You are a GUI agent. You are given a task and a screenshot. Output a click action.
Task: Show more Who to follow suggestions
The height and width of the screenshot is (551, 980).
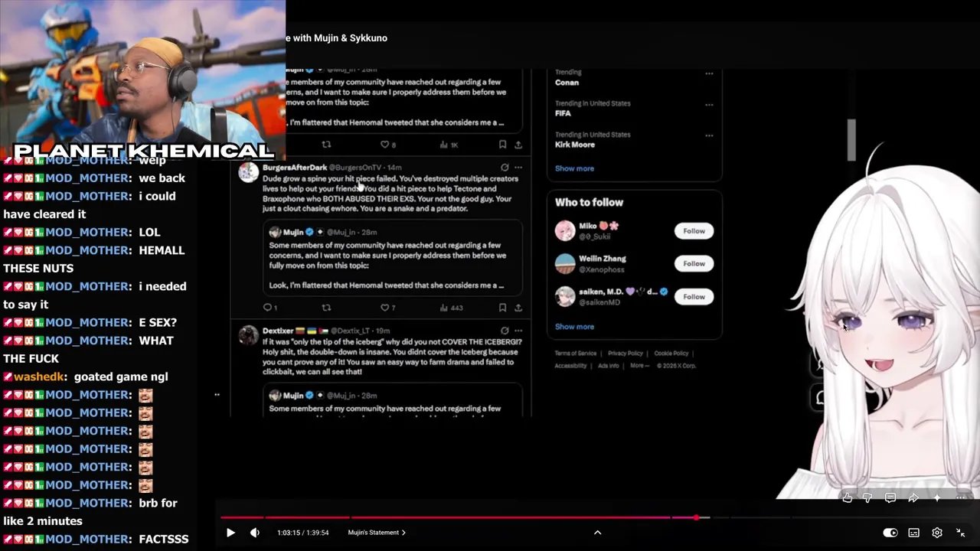coord(574,327)
